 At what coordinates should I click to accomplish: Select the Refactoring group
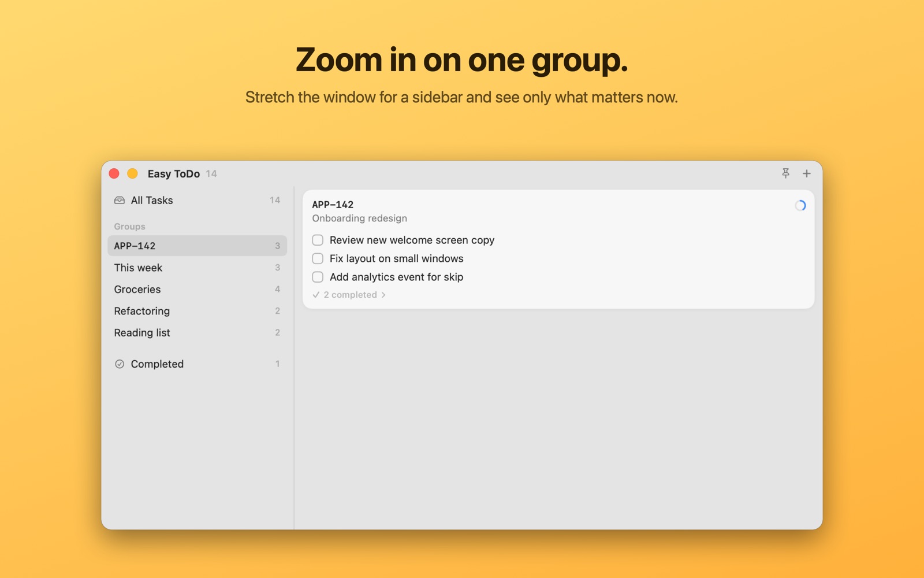pos(197,311)
